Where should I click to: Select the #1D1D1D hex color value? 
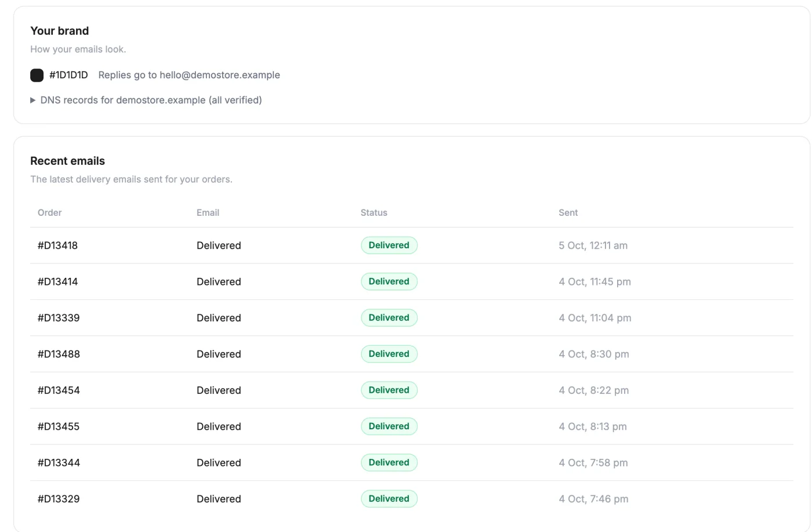[68, 75]
